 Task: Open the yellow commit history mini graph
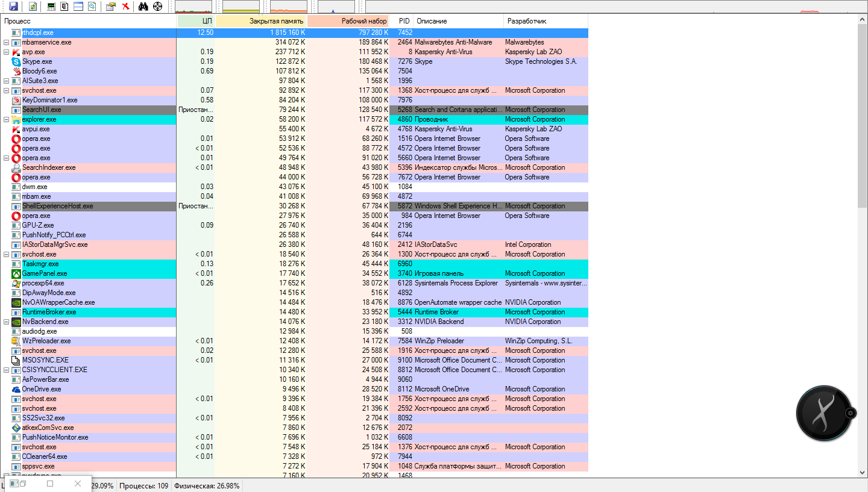[241, 7]
